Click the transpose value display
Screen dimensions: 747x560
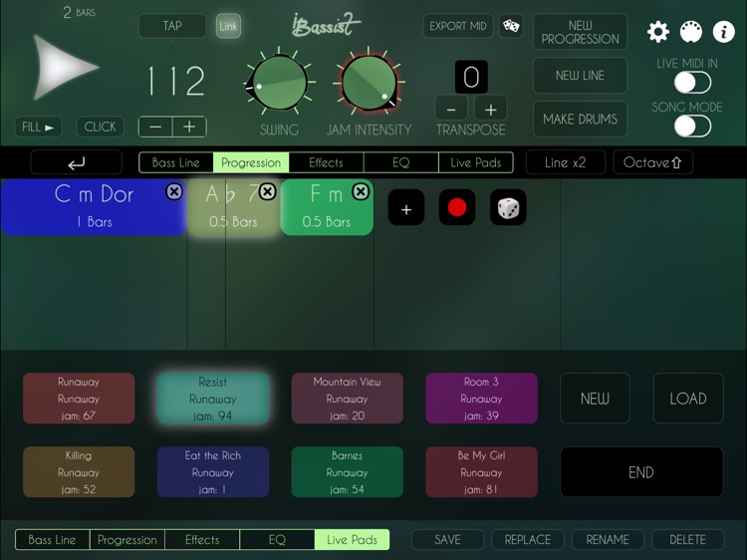click(x=471, y=77)
